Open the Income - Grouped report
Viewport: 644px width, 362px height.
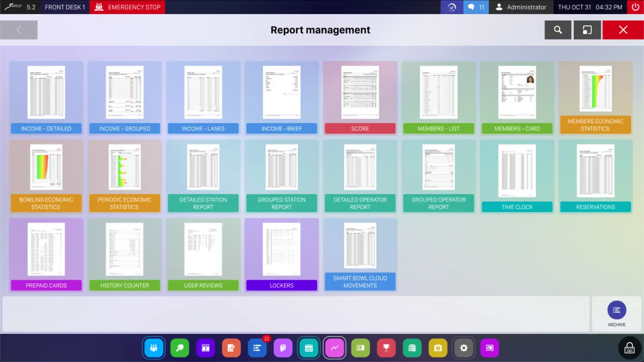125,98
